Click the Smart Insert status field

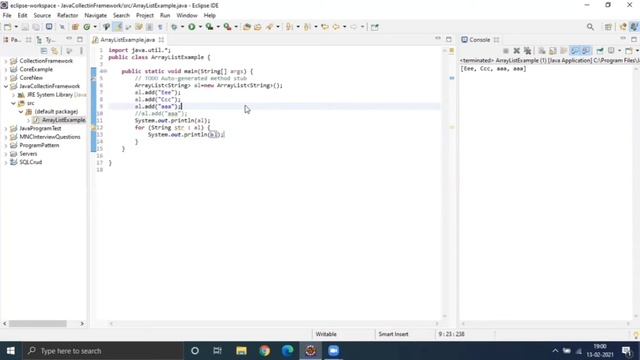393,334
